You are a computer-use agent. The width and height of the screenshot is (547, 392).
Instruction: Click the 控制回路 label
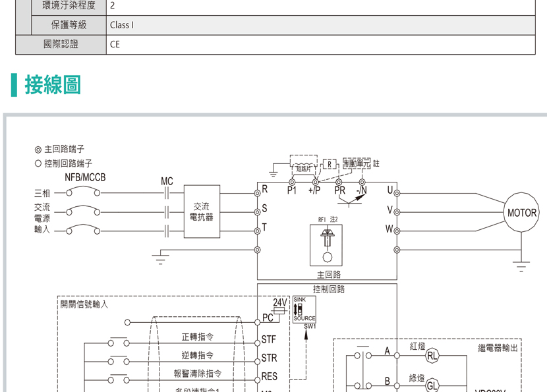tap(329, 289)
